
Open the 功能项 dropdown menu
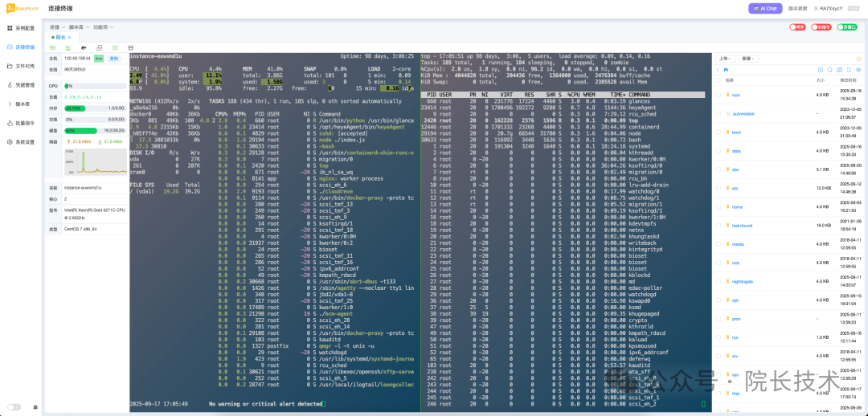click(101, 27)
